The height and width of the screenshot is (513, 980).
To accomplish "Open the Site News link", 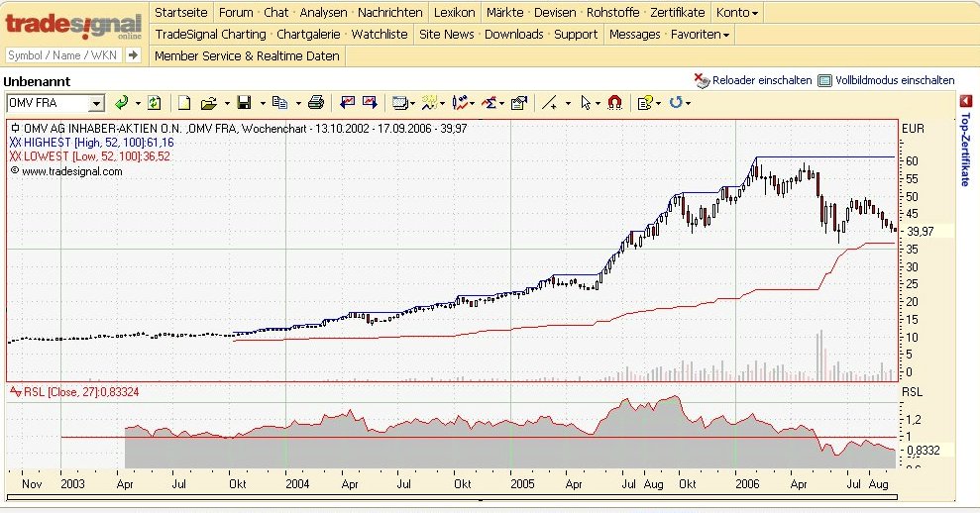I will pyautogui.click(x=446, y=35).
